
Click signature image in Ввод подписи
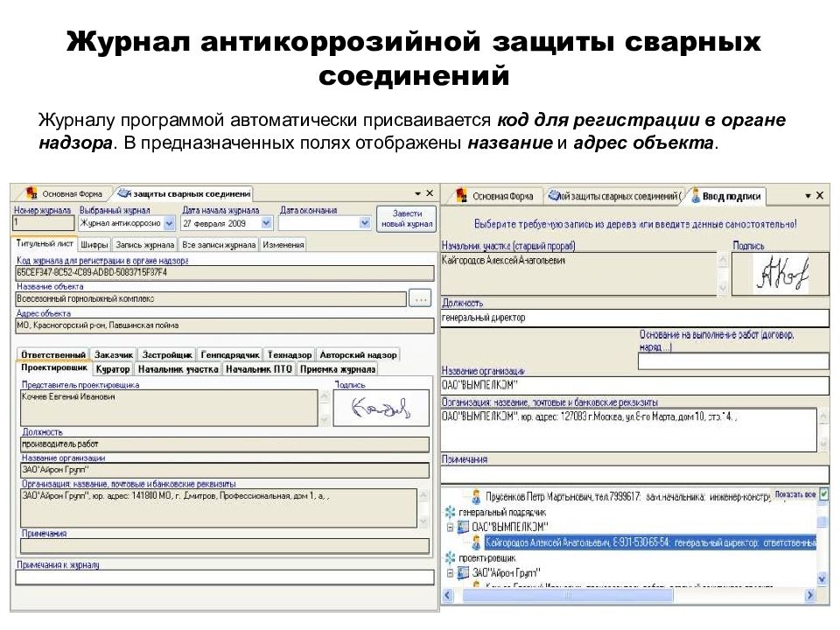pos(780,274)
